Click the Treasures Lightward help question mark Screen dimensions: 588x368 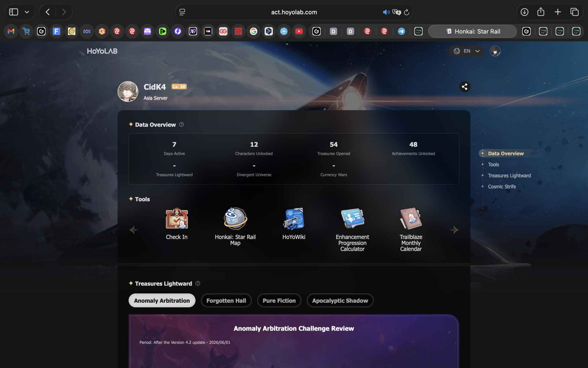click(x=198, y=283)
